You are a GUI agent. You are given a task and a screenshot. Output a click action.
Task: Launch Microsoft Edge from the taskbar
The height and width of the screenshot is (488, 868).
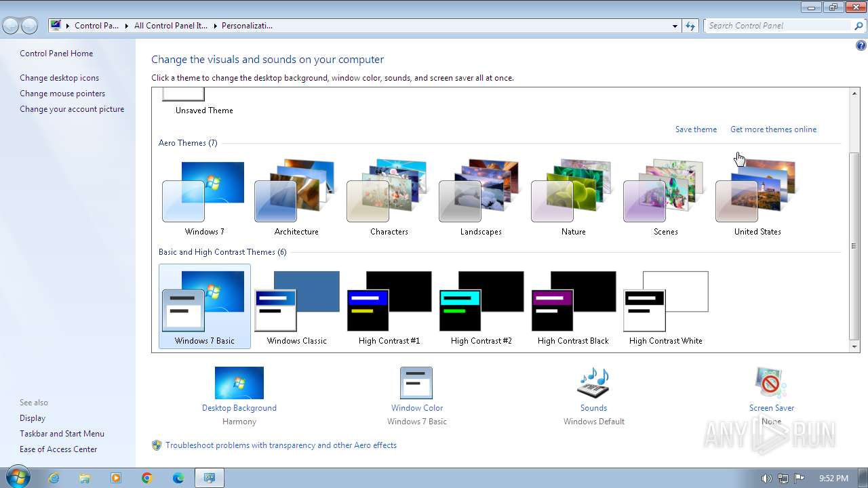[x=178, y=478]
